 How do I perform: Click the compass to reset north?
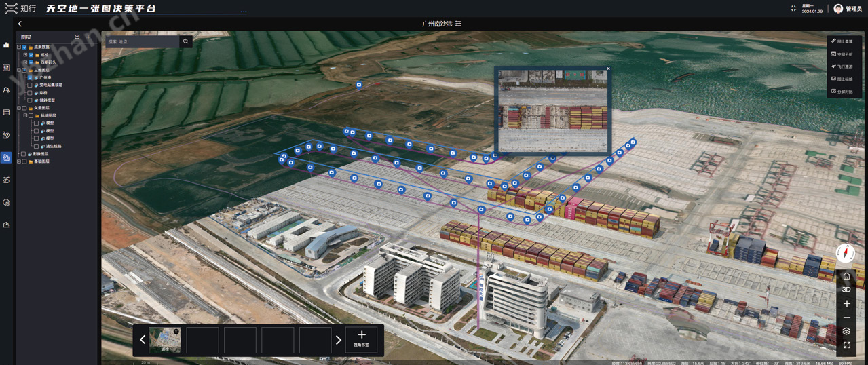pyautogui.click(x=846, y=253)
